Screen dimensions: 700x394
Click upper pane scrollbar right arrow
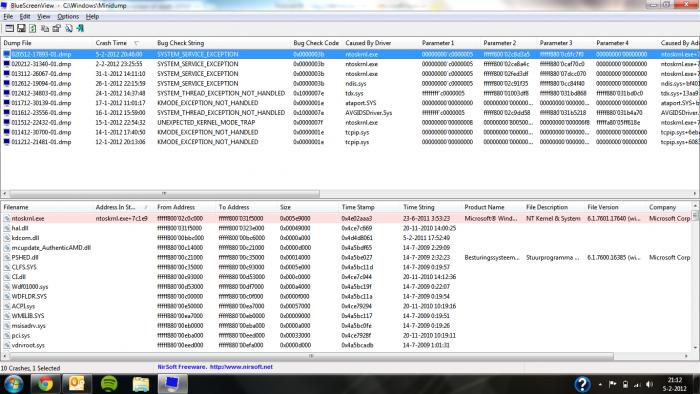click(x=695, y=194)
